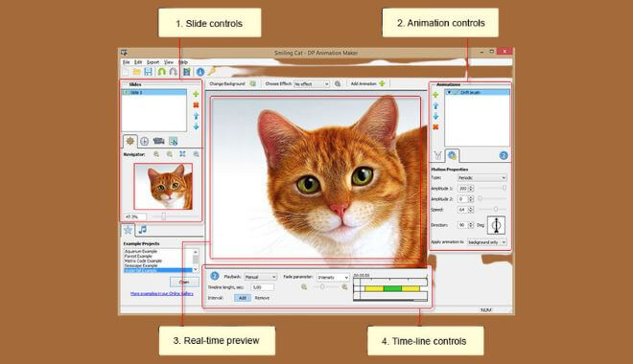633x364 pixels.
Task: Switch to the image export slide tab
Action: pos(174,141)
